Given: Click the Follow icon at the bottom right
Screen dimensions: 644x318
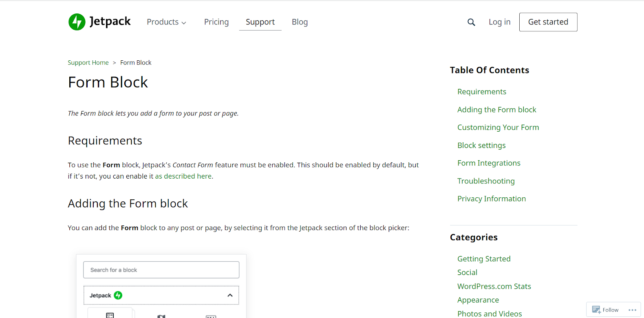Looking at the screenshot, I should point(596,310).
